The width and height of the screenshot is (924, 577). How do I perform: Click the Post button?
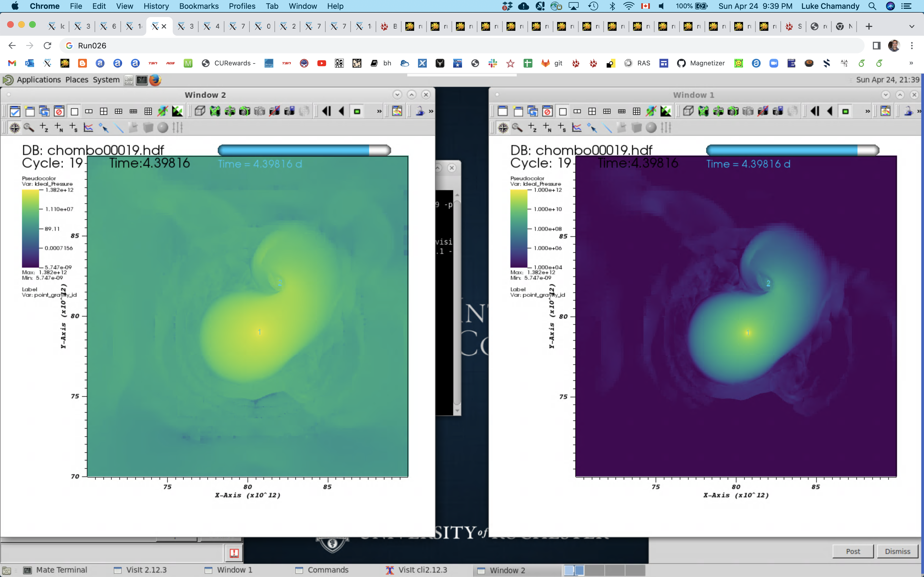point(853,551)
